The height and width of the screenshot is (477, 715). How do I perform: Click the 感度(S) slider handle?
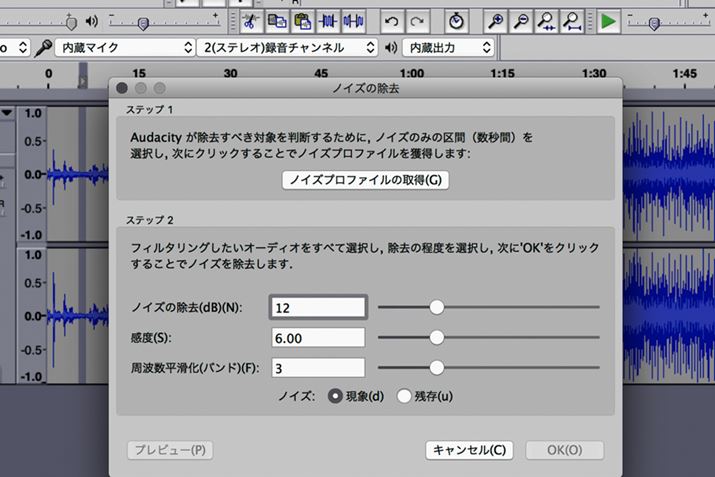[x=436, y=338]
